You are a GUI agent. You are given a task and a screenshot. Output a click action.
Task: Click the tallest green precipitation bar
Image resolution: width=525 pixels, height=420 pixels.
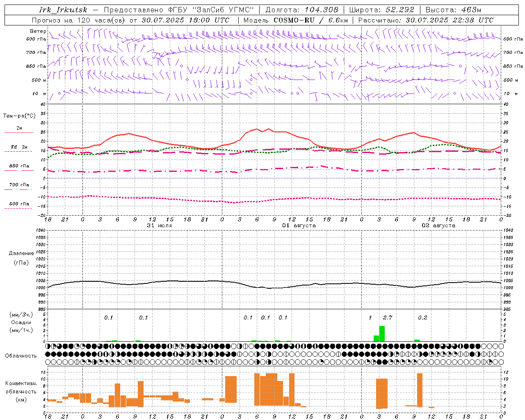[382, 333]
